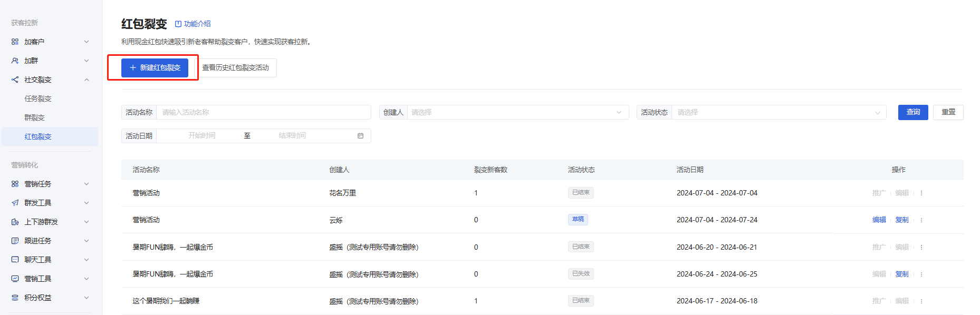
Task: Click the 加群 sidebar icon
Action: pos(15,61)
